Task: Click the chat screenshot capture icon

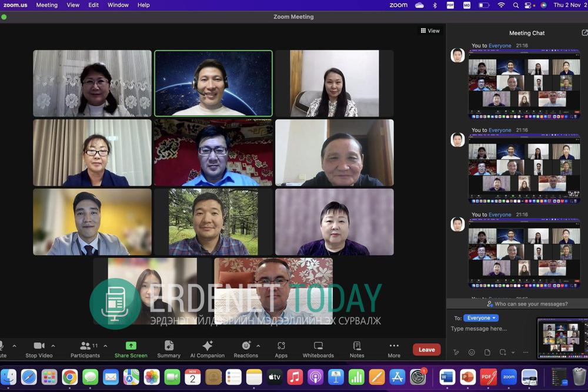Action: [x=503, y=352]
